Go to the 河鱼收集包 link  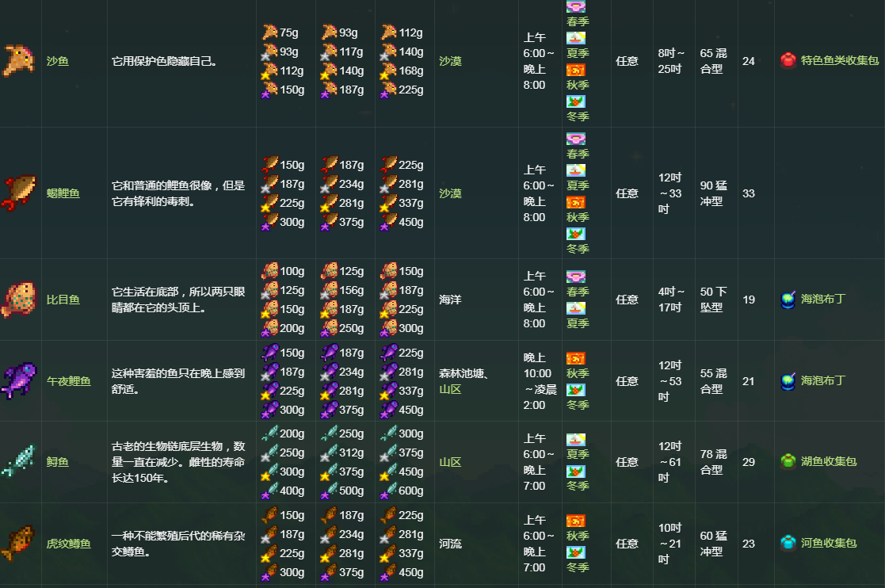tap(829, 544)
